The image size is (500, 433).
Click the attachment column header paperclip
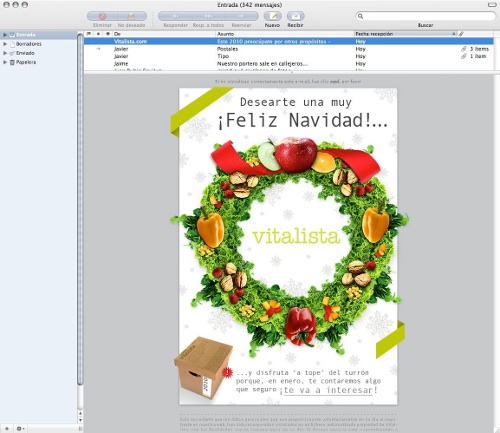461,34
